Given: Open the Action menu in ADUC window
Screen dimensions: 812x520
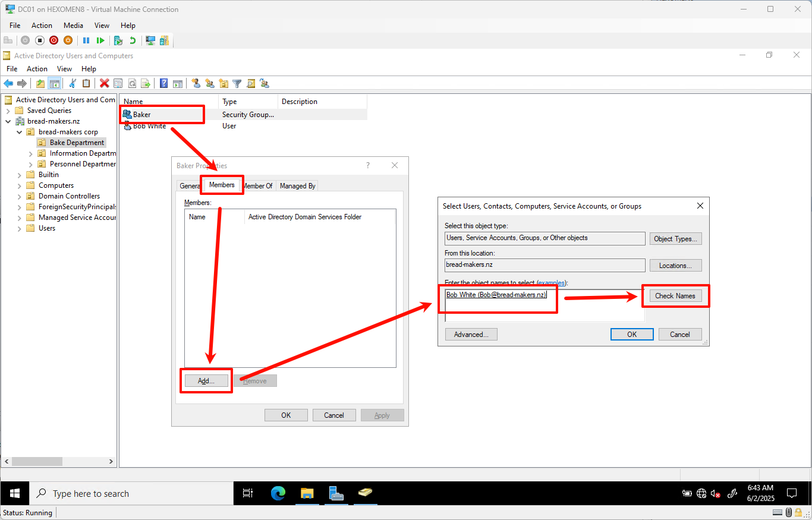Looking at the screenshot, I should (x=37, y=69).
